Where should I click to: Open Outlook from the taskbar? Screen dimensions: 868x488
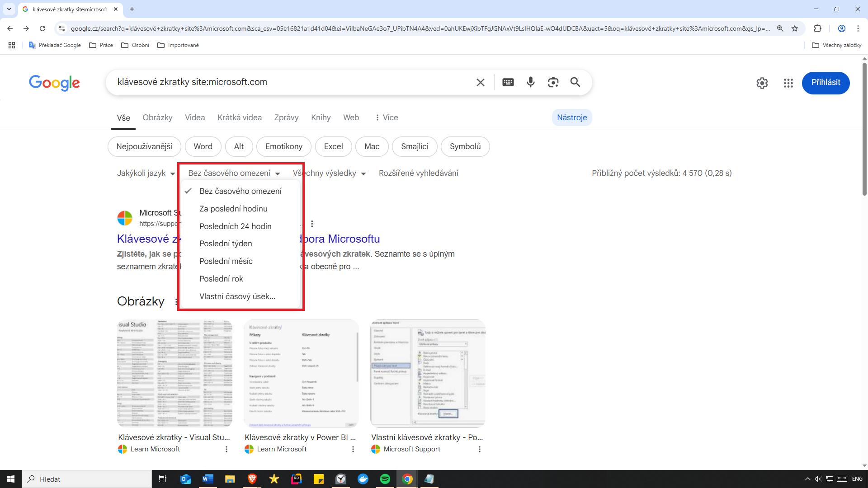tap(185, 479)
